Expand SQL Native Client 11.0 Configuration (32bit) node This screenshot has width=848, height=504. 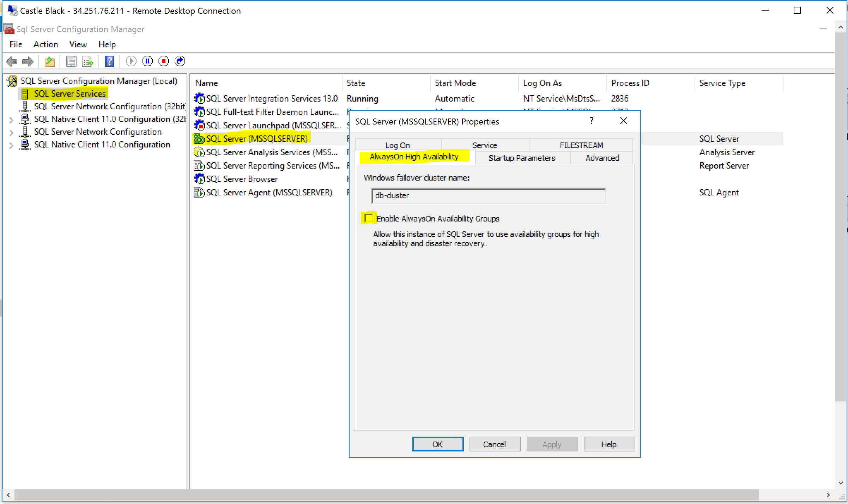[11, 120]
